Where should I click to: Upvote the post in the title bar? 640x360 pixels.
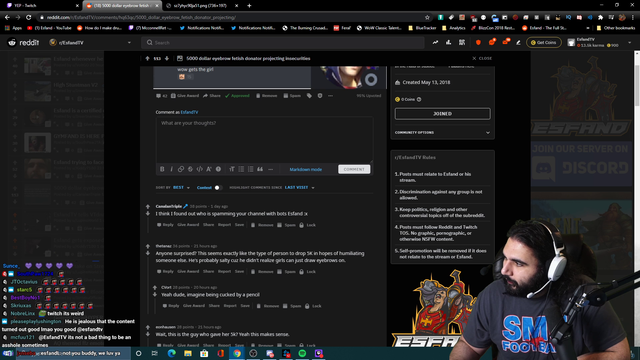coord(147,58)
